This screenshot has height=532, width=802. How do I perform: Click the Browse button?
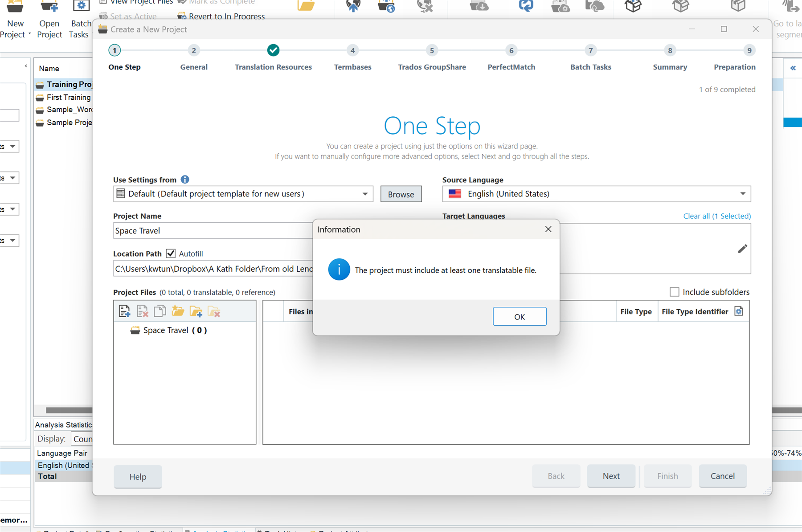click(x=401, y=194)
